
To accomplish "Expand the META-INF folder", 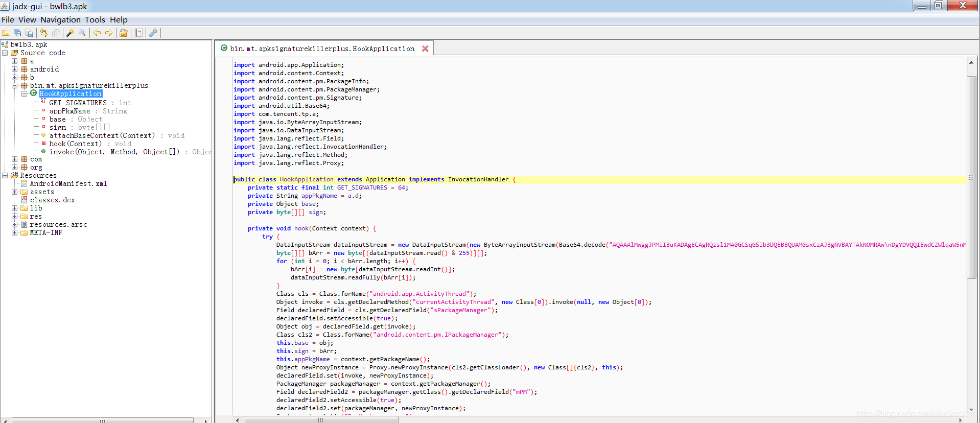I will [x=15, y=232].
